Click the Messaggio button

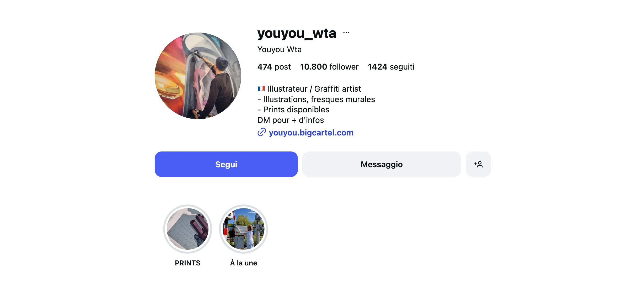(382, 164)
